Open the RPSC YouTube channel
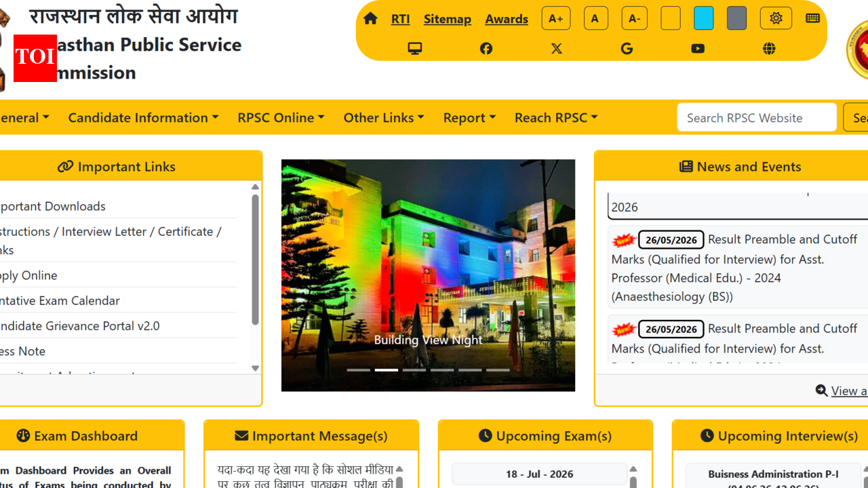 tap(698, 49)
